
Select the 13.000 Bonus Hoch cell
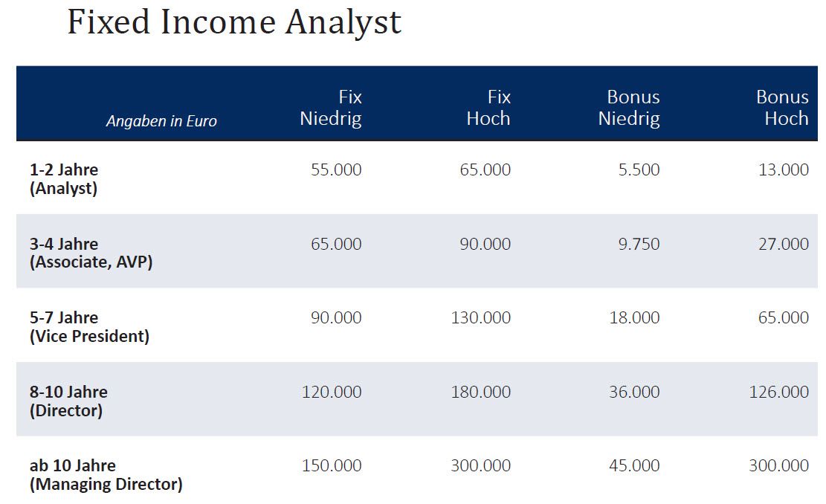point(784,169)
